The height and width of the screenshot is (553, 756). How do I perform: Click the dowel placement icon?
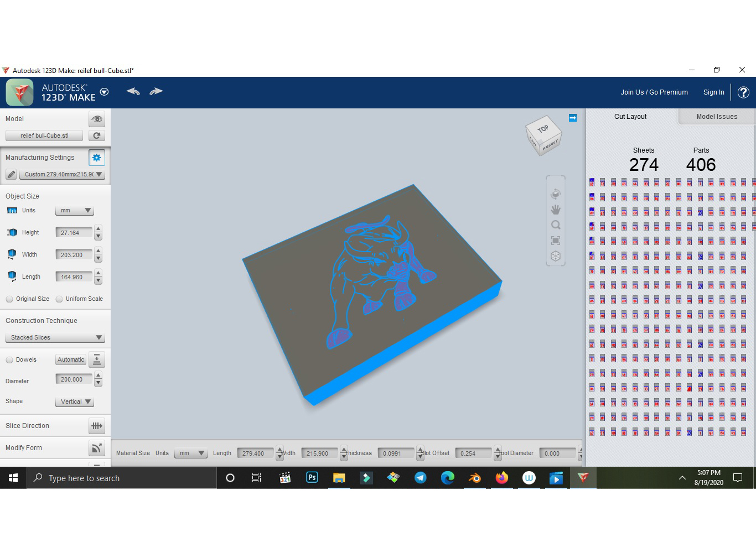tap(97, 359)
